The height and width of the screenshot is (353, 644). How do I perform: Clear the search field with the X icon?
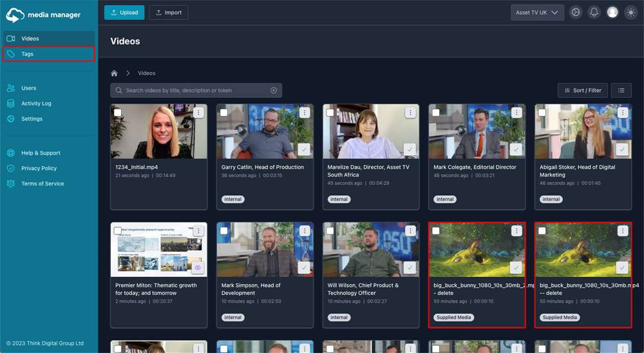(274, 90)
